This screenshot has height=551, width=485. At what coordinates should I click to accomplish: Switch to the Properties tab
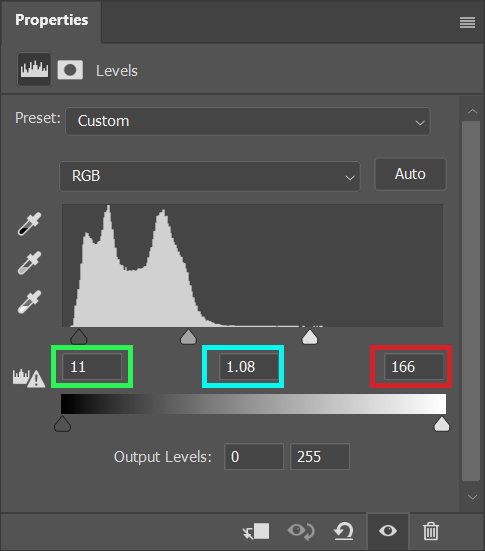51,20
